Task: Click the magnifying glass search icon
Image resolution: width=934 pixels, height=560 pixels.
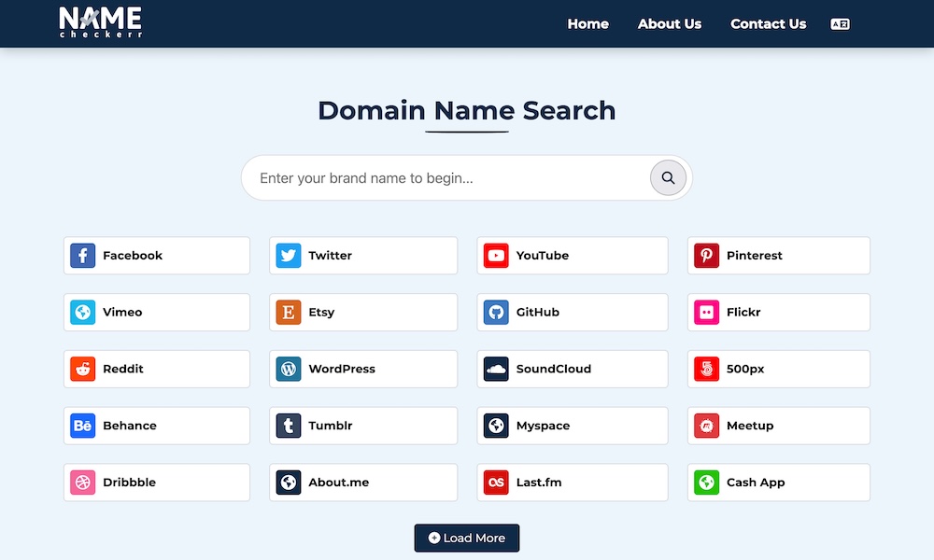Action: pos(668,177)
